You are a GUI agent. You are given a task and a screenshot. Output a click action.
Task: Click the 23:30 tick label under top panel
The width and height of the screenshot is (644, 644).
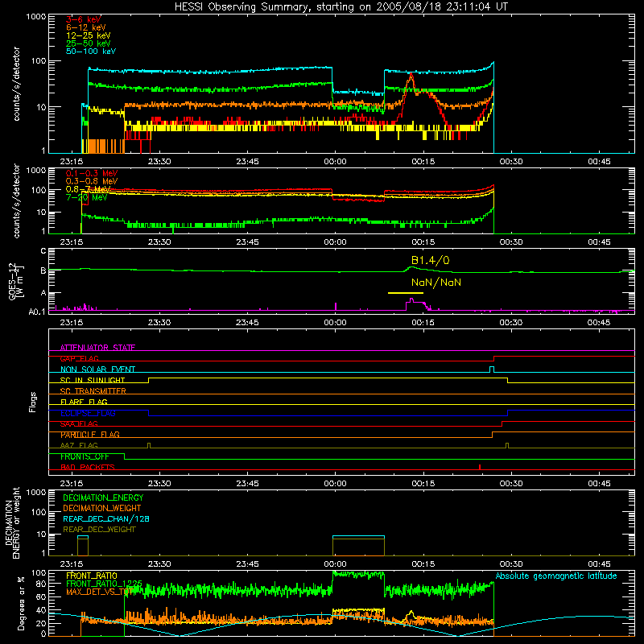click(159, 162)
